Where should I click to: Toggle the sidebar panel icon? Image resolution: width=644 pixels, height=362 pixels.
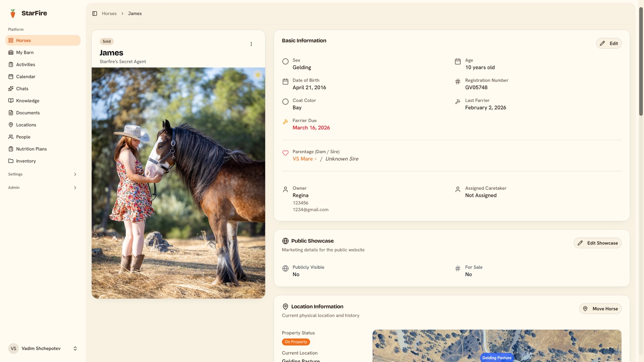click(95, 14)
